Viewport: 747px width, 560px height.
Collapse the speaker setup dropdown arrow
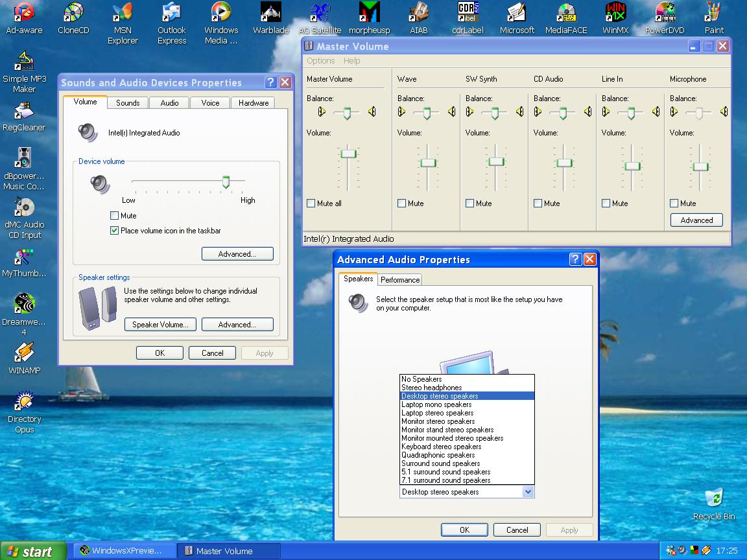pyautogui.click(x=528, y=492)
